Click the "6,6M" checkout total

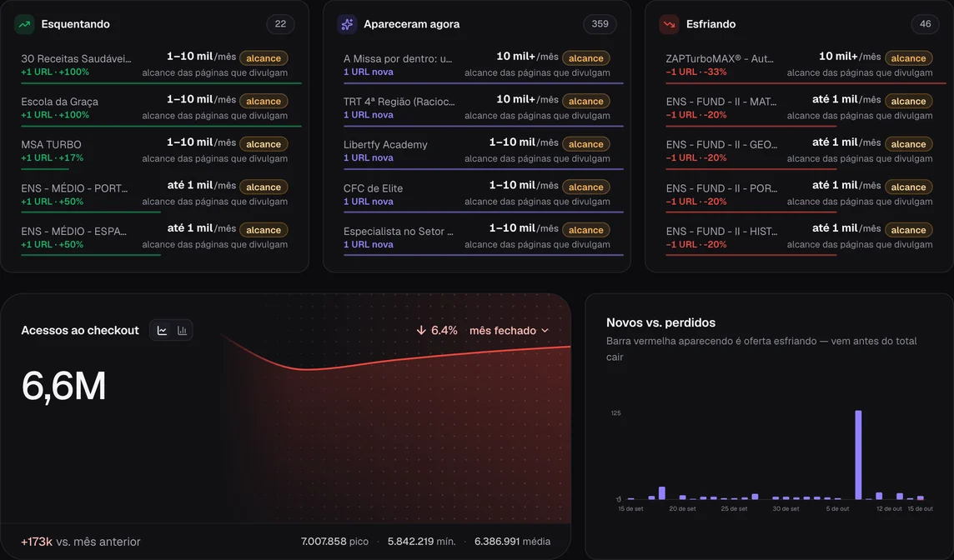point(64,386)
